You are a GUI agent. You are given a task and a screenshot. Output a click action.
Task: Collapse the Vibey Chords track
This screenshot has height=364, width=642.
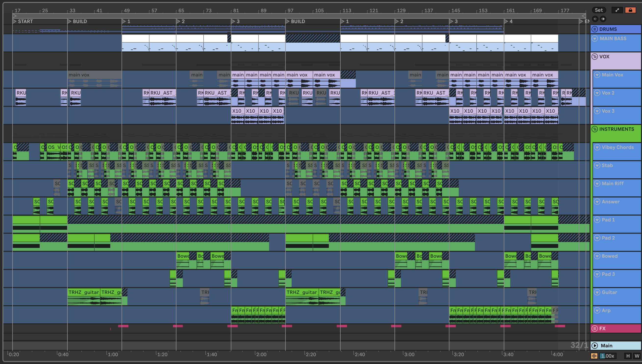597,147
